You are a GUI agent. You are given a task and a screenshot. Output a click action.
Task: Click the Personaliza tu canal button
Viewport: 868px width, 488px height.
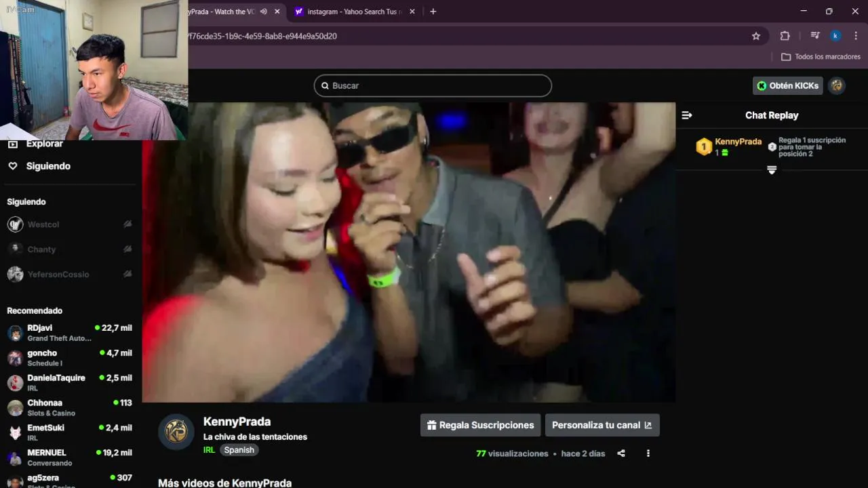coord(602,425)
